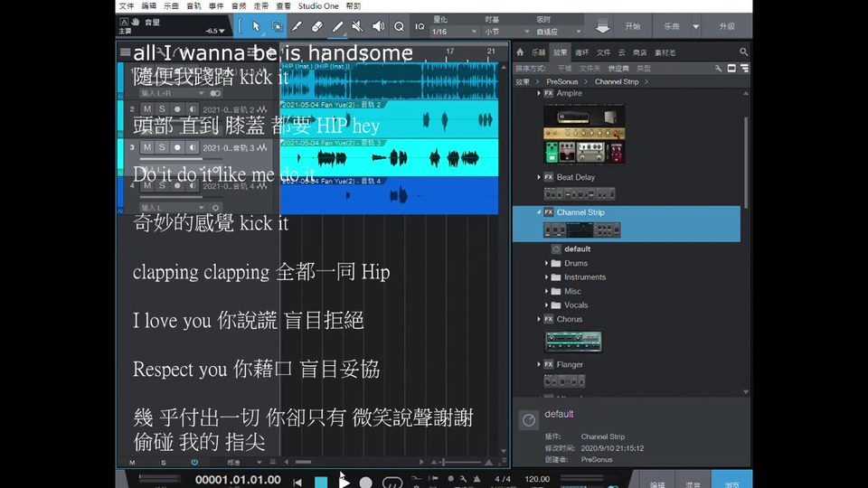The width and height of the screenshot is (868, 488).
Task: Click the 120.00 tempo field
Action: point(537,479)
